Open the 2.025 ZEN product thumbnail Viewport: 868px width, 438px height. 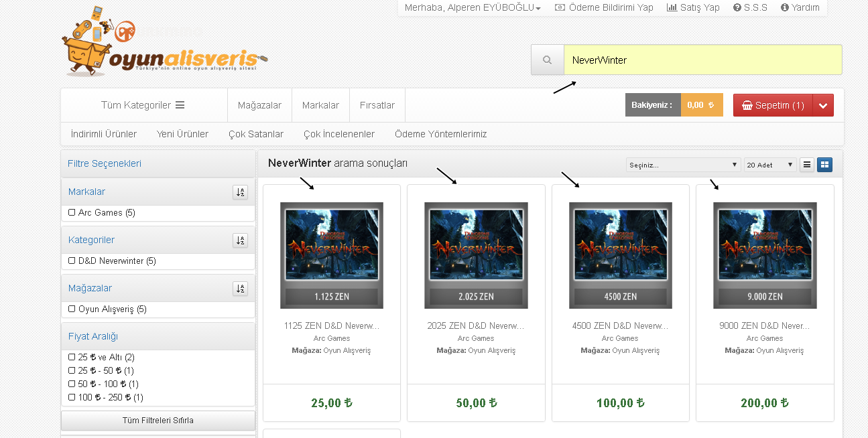(476, 255)
